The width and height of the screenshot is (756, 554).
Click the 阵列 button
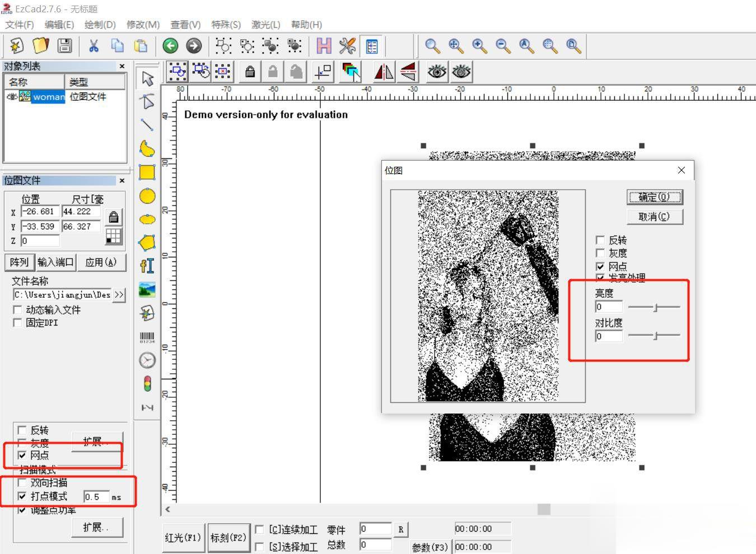[x=19, y=262]
